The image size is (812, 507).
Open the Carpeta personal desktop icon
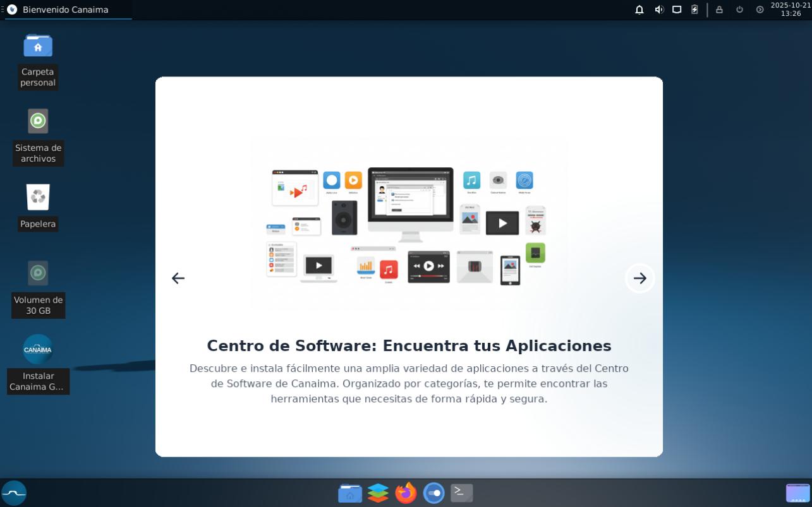point(38,46)
